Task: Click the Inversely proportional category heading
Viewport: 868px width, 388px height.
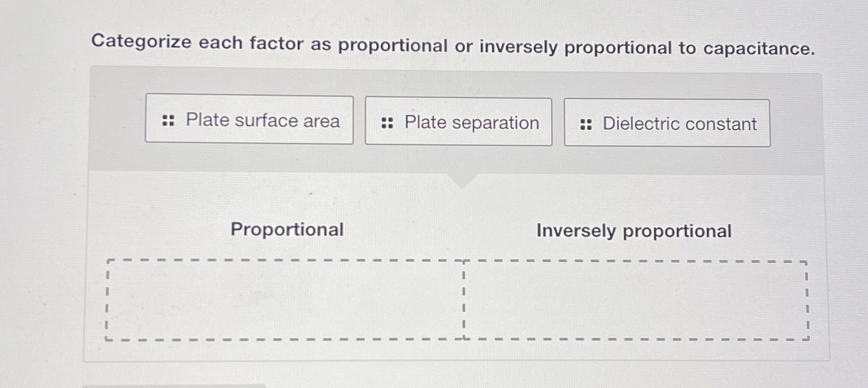Action: pyautogui.click(x=634, y=231)
